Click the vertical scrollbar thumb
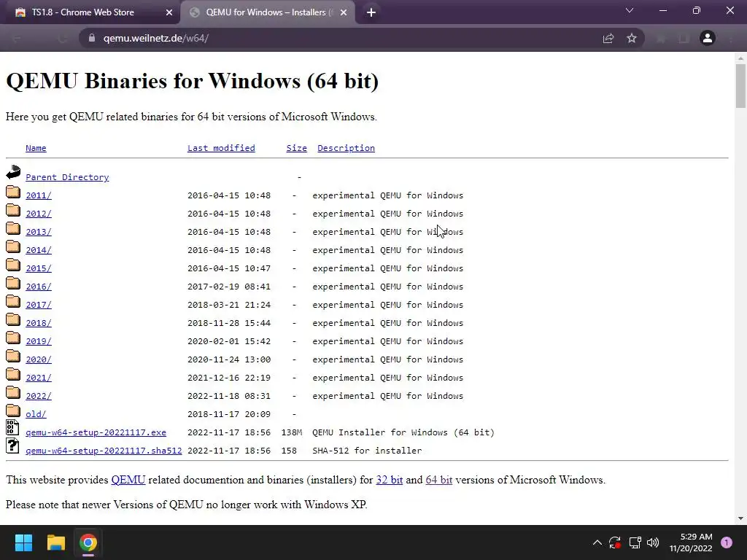 [x=740, y=86]
